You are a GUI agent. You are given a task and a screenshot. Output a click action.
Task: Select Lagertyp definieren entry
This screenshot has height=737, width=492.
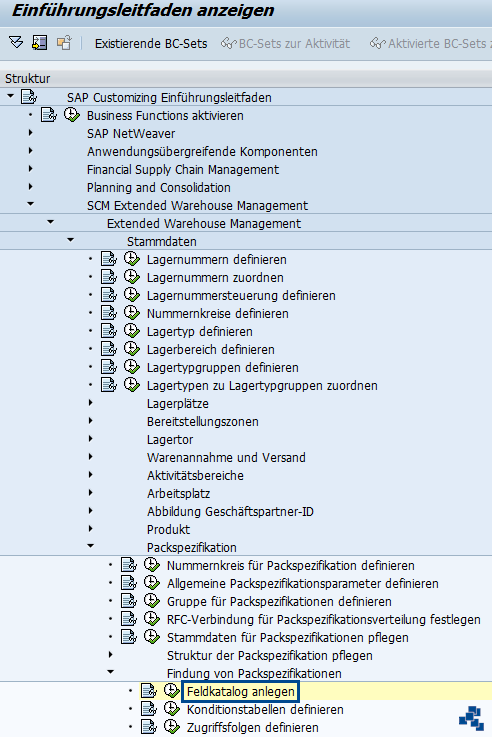[x=200, y=332]
